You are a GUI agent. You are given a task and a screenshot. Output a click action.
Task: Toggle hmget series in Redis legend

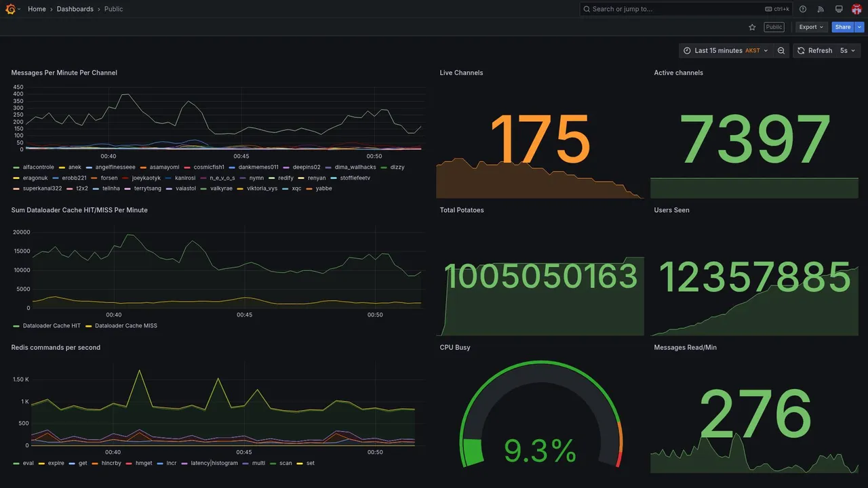144,463
